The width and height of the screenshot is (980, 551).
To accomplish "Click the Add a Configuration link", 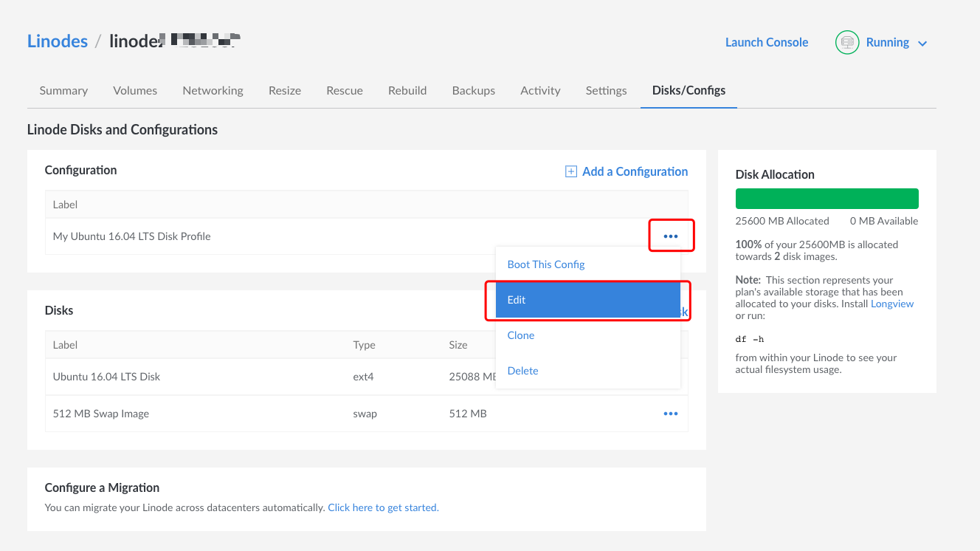I will click(635, 171).
